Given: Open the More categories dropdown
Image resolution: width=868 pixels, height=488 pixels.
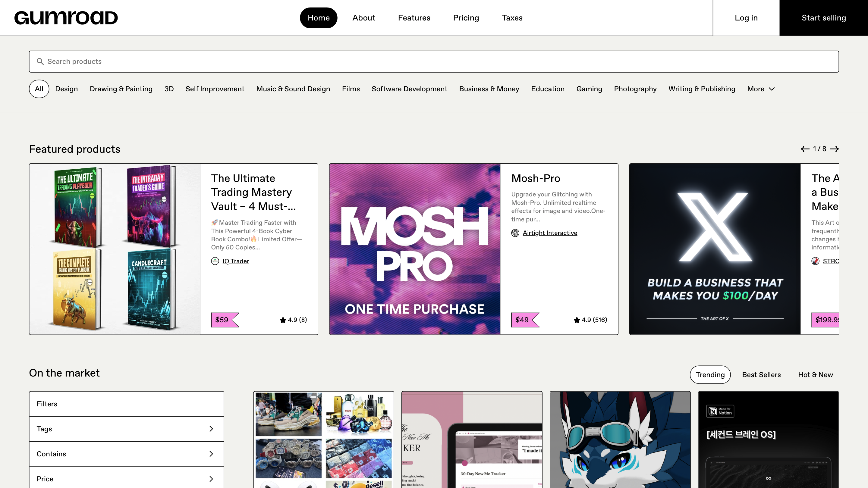Looking at the screenshot, I should [x=761, y=89].
